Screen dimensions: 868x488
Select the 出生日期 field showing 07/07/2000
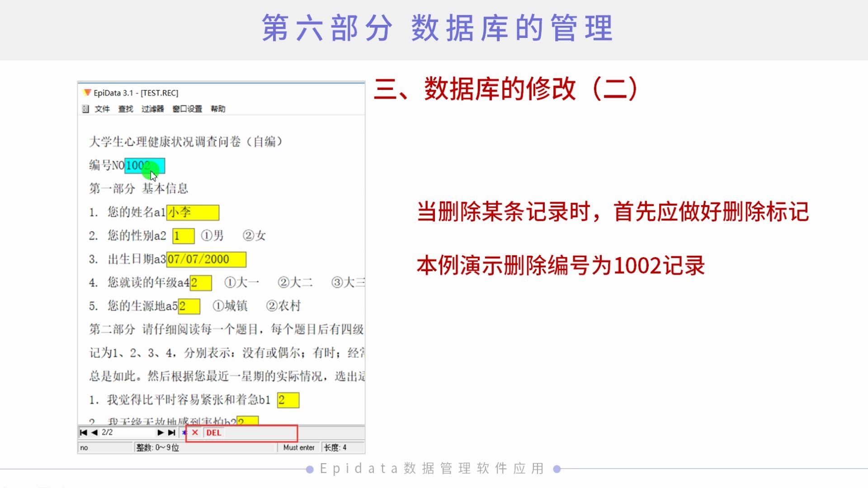click(206, 259)
